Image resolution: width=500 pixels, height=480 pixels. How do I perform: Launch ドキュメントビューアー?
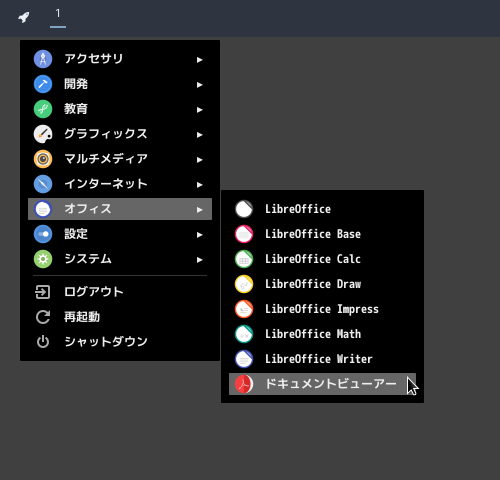[x=322, y=384]
